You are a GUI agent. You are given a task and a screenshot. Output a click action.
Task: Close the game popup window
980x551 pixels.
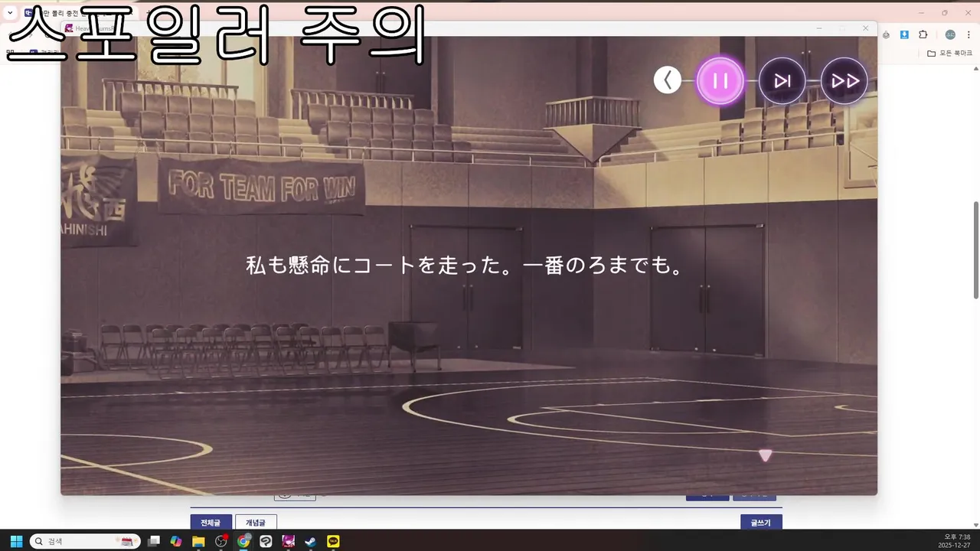click(x=865, y=28)
